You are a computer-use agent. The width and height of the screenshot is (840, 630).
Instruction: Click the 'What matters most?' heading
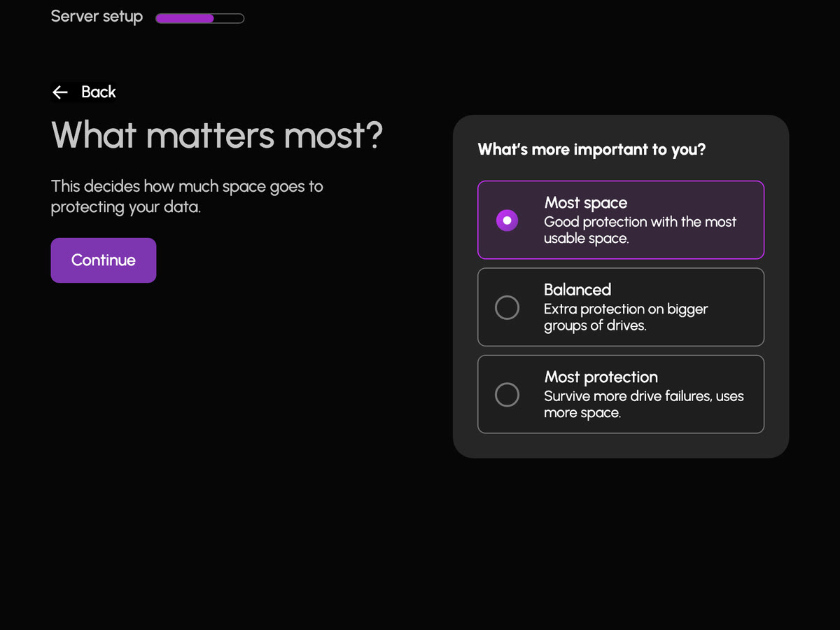pyautogui.click(x=217, y=135)
